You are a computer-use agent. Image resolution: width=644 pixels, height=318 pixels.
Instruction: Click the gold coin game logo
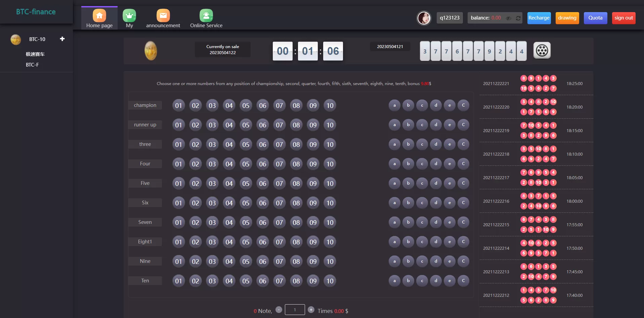[151, 51]
